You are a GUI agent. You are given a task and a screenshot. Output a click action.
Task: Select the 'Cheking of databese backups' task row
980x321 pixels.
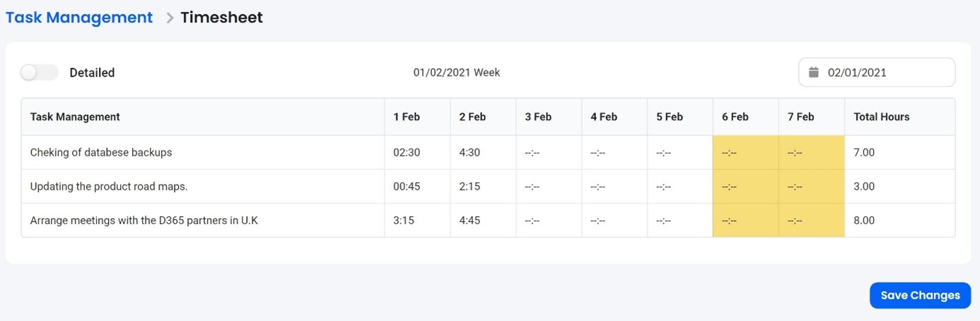[x=101, y=152]
